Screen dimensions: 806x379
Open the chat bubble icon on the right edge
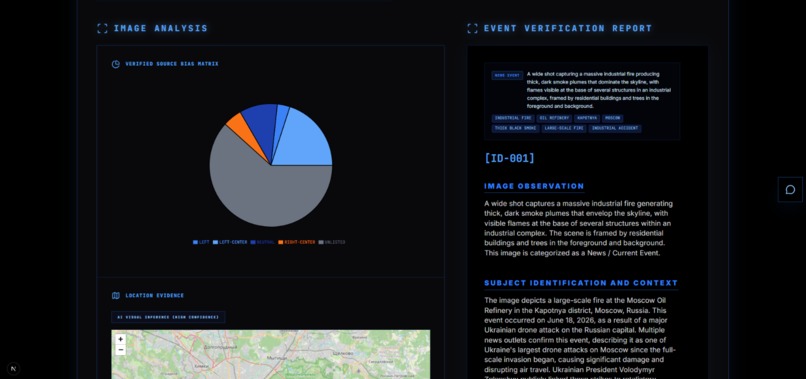[790, 190]
